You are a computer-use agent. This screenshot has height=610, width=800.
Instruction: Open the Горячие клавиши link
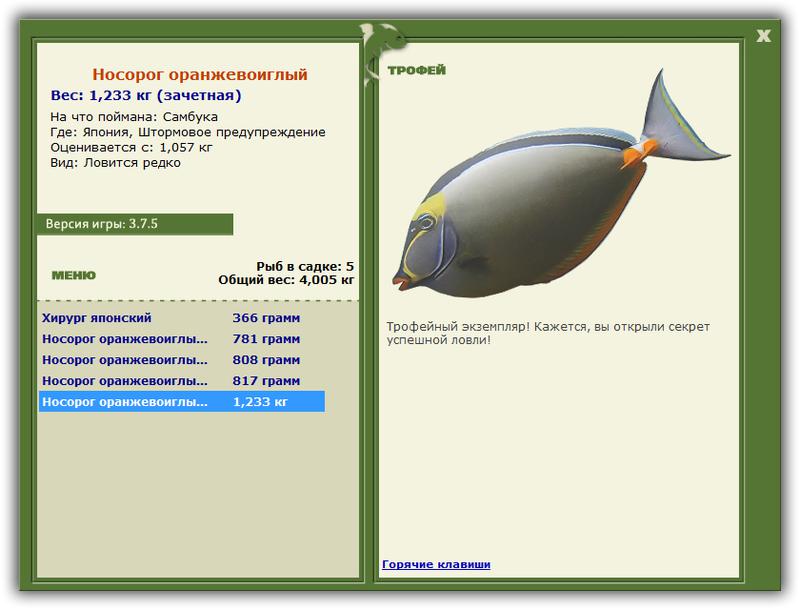(x=436, y=564)
